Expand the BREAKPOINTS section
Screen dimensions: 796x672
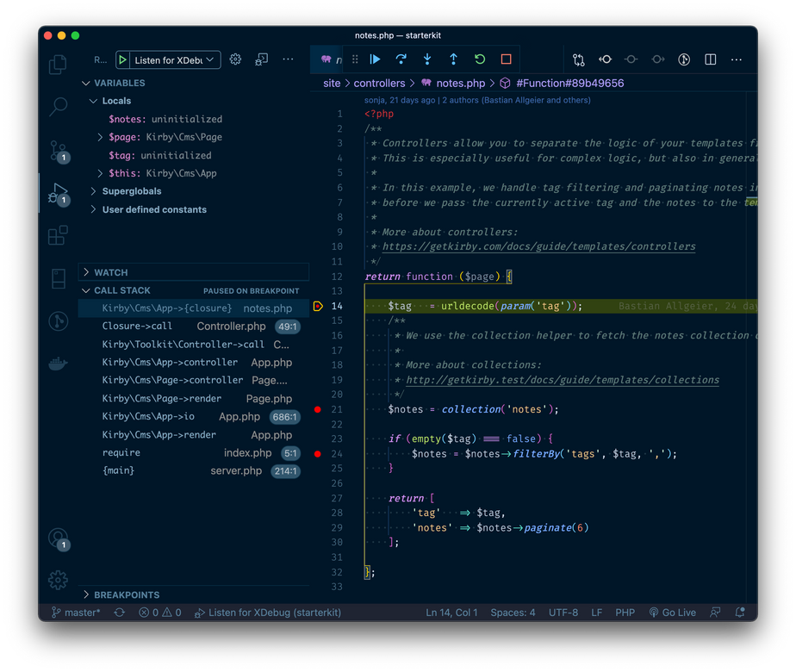(x=126, y=594)
